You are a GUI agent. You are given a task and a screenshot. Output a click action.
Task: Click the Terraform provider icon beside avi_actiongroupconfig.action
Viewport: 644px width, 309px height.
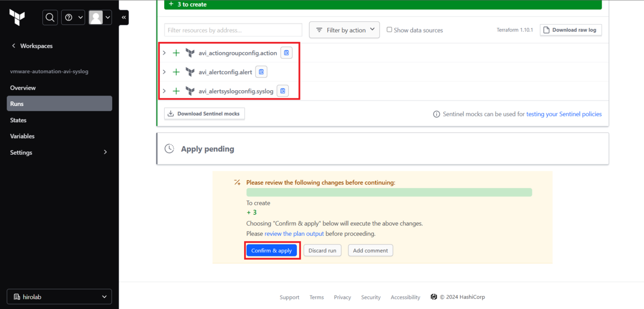coord(190,53)
